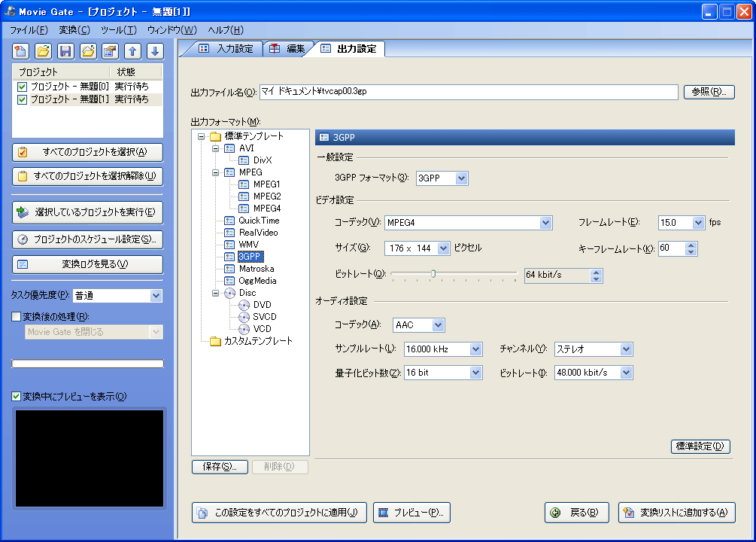Select the MPEG parent node in the tree
The height and width of the screenshot is (542, 756).
click(250, 172)
